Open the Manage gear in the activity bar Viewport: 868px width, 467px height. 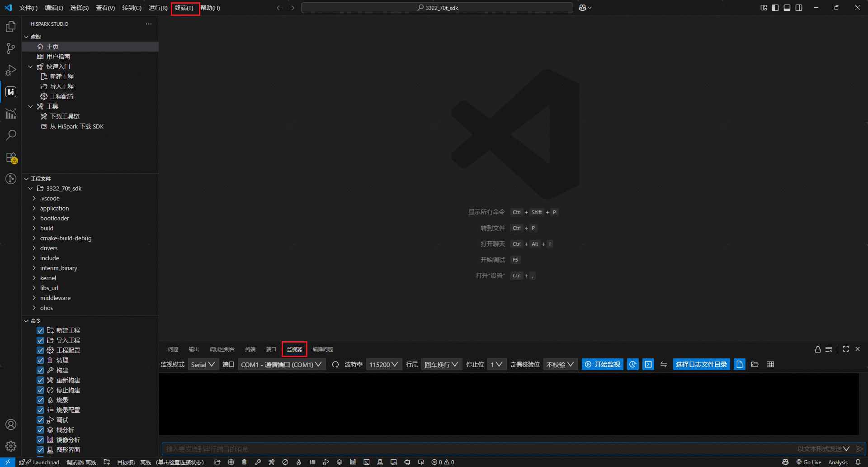coord(11,446)
